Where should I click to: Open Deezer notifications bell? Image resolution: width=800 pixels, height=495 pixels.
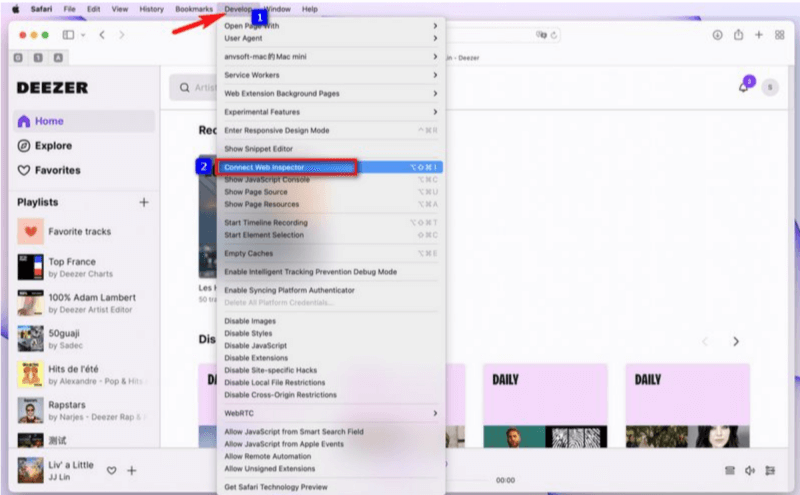(x=743, y=87)
